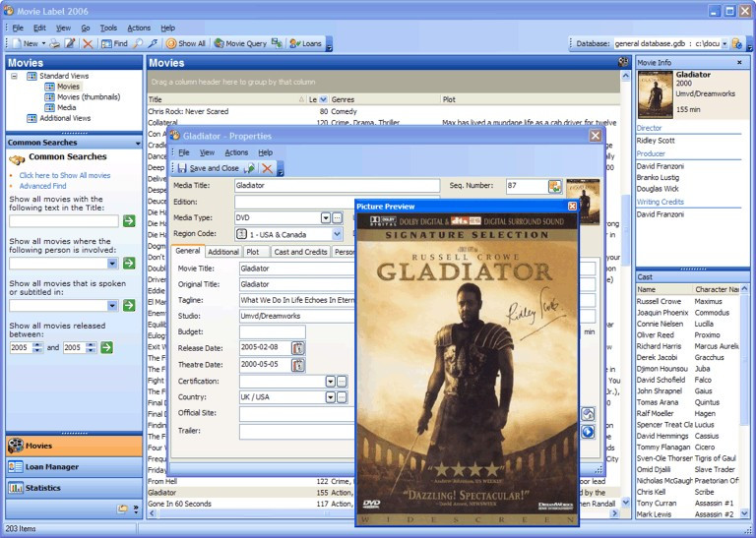Open the Statistics pane
The height and width of the screenshot is (538, 756).
click(74, 488)
